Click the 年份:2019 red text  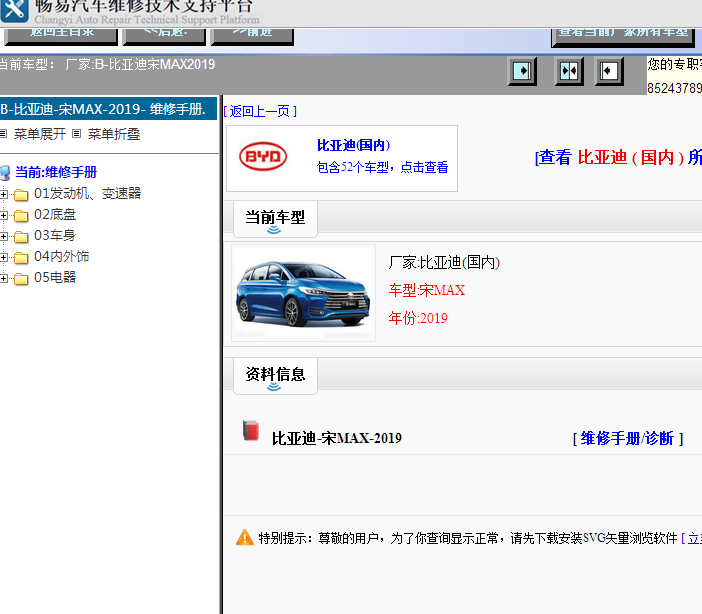418,318
